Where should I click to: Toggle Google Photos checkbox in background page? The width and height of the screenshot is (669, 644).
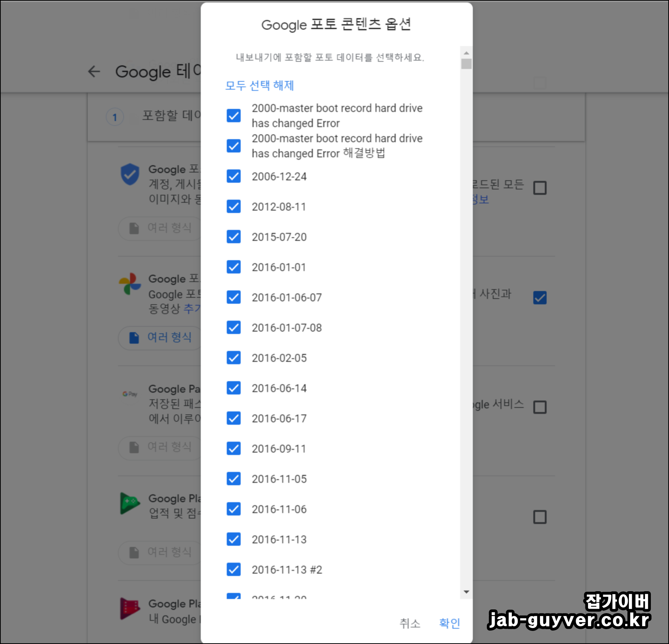click(x=540, y=297)
